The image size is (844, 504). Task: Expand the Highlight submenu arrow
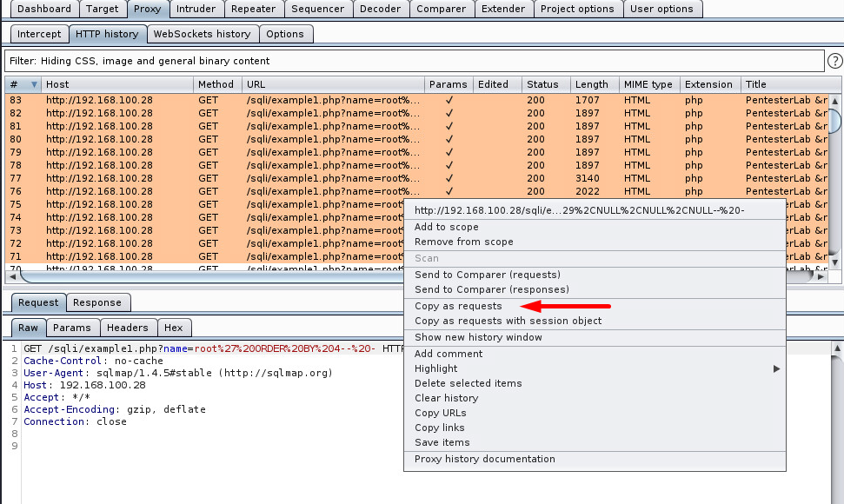[x=776, y=368]
